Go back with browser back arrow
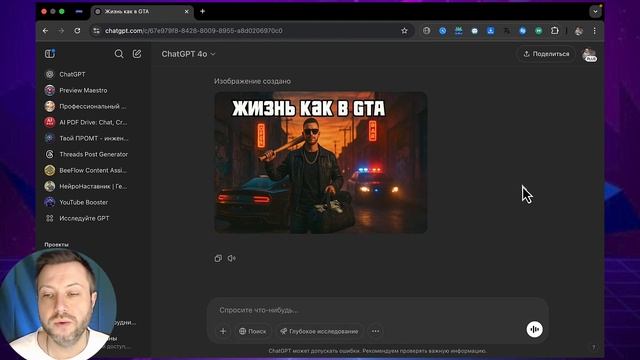 45,31
